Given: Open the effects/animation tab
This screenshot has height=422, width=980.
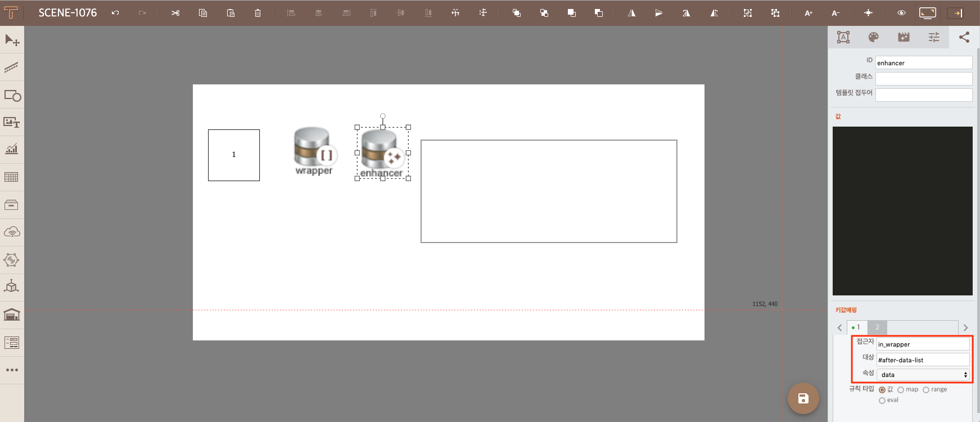Looking at the screenshot, I should pyautogui.click(x=904, y=37).
